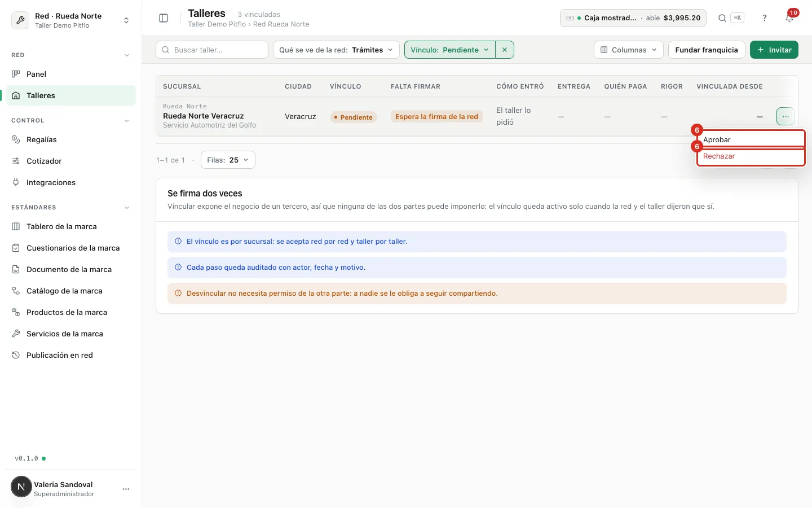
Task: Open Integraciones in the sidebar
Action: [x=70, y=182]
